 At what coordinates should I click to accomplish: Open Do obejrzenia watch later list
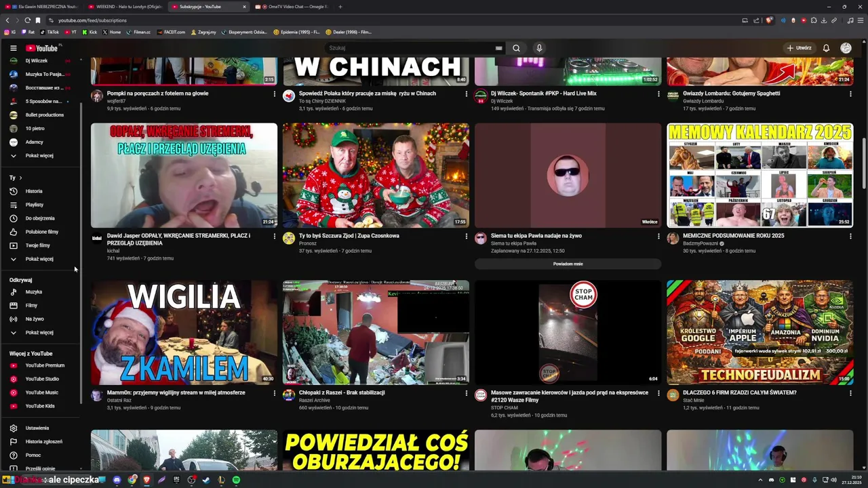(x=41, y=218)
